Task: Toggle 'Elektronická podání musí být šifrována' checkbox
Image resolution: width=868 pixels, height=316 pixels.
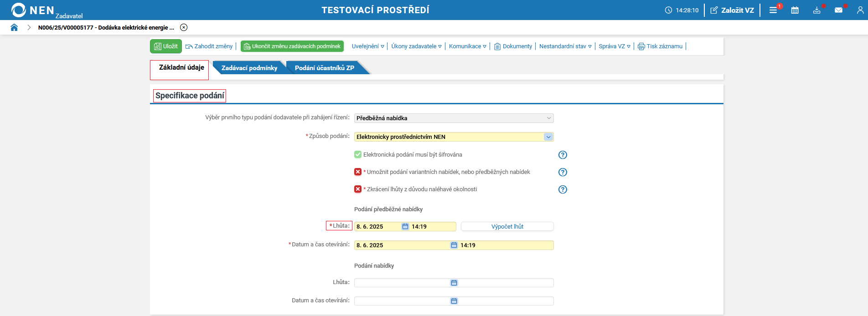Action: tap(358, 155)
